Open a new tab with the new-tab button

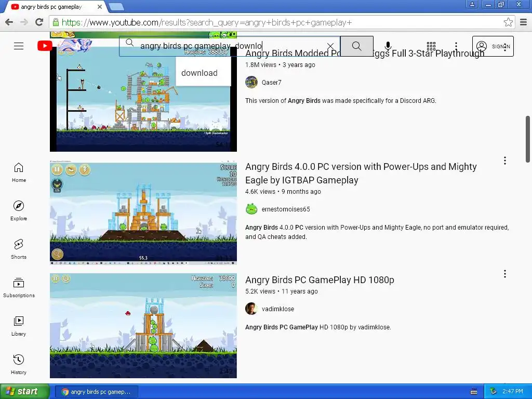point(116,7)
